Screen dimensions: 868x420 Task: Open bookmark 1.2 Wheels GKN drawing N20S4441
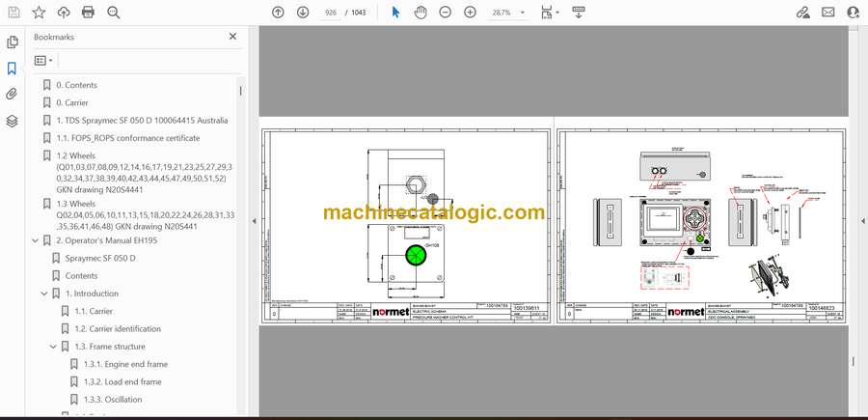coord(145,172)
